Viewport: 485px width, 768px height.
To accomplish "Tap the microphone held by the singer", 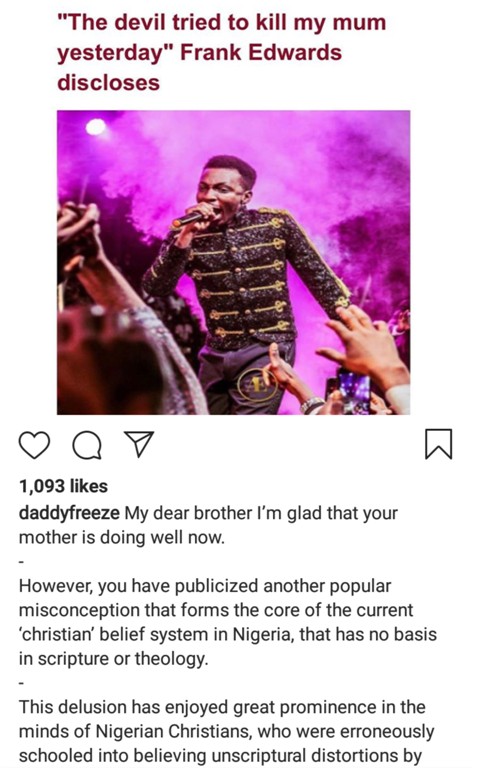I will (188, 220).
